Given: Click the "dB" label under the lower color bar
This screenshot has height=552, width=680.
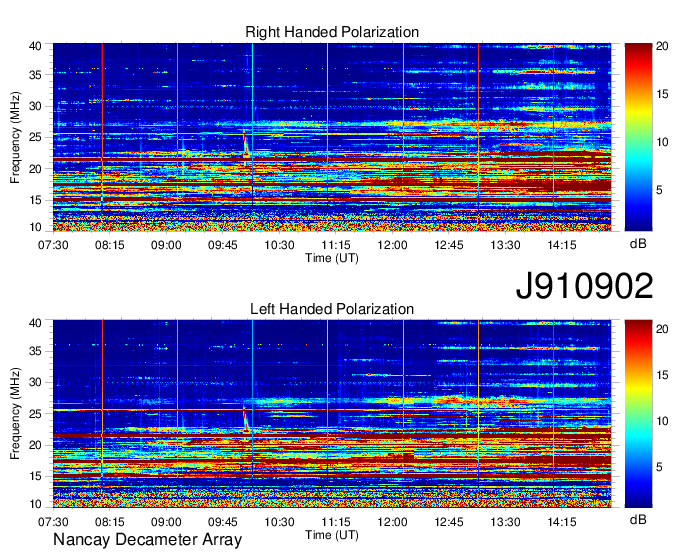Looking at the screenshot, I should coord(638,519).
